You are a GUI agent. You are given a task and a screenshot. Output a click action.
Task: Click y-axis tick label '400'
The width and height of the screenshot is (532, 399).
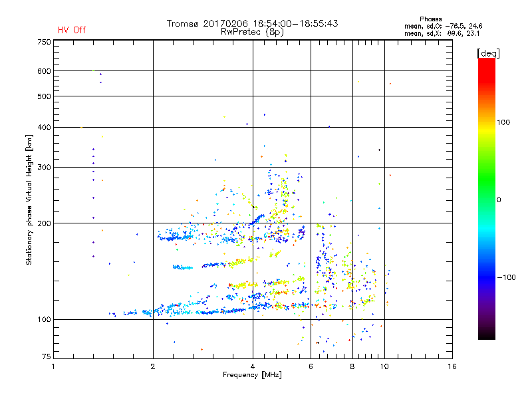point(44,127)
